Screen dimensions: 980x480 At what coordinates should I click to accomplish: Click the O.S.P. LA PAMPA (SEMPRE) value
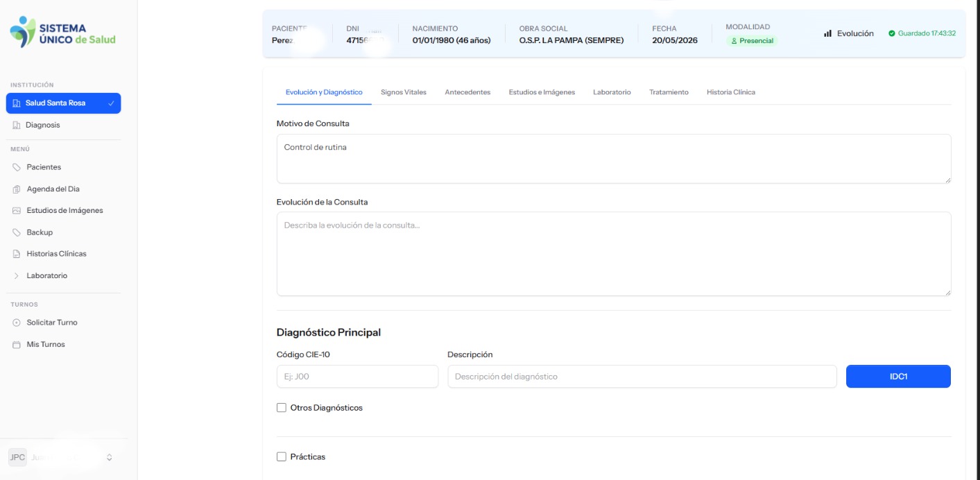click(x=571, y=40)
